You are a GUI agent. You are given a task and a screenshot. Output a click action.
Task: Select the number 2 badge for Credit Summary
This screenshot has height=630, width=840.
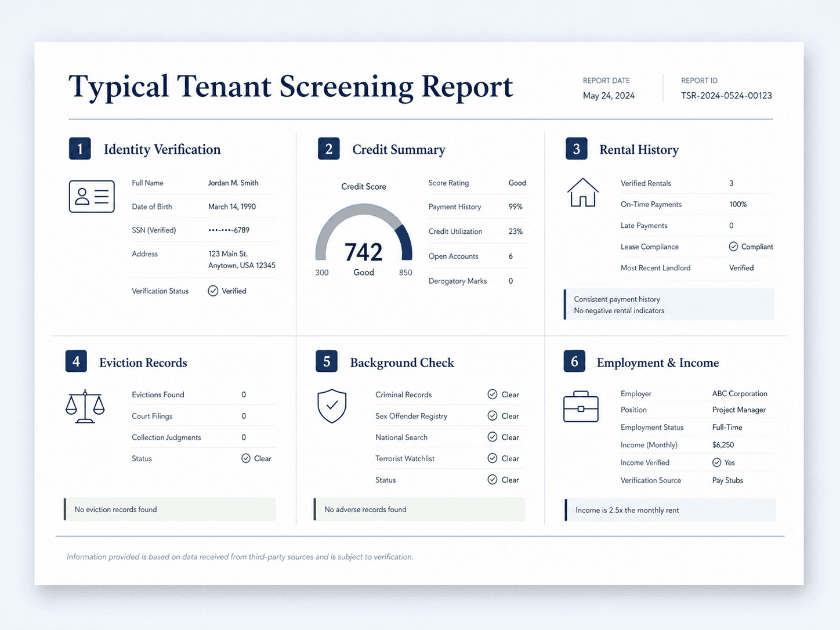point(329,149)
